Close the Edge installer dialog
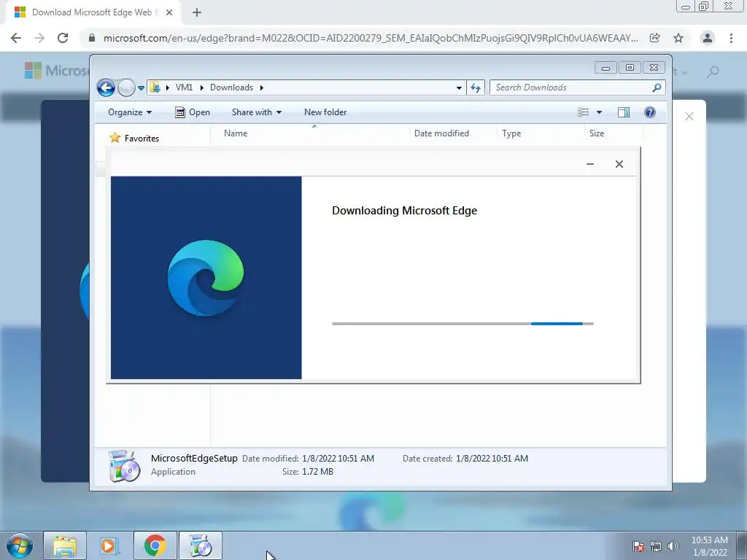The image size is (747, 560). click(619, 164)
